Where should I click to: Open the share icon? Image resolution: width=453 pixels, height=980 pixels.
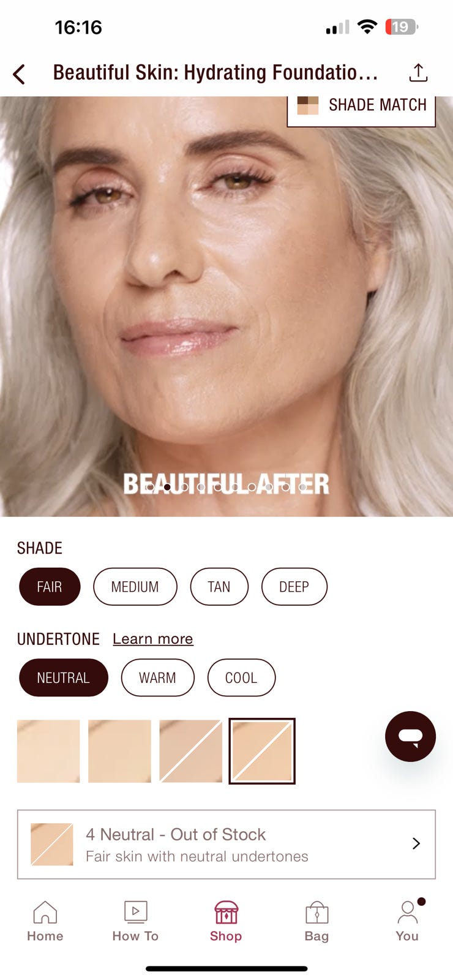pyautogui.click(x=418, y=72)
